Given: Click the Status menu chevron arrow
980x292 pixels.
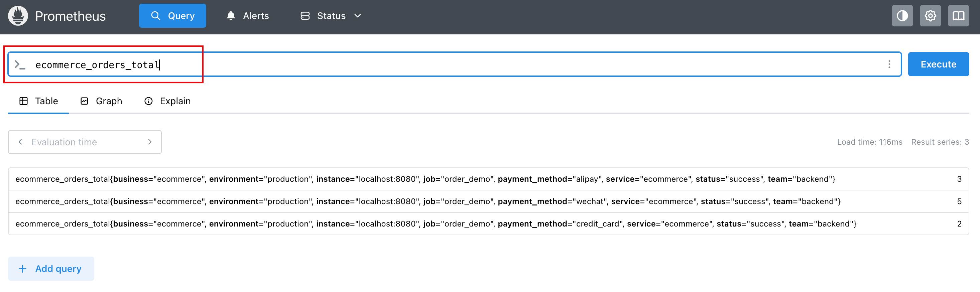Looking at the screenshot, I should pyautogui.click(x=357, y=16).
